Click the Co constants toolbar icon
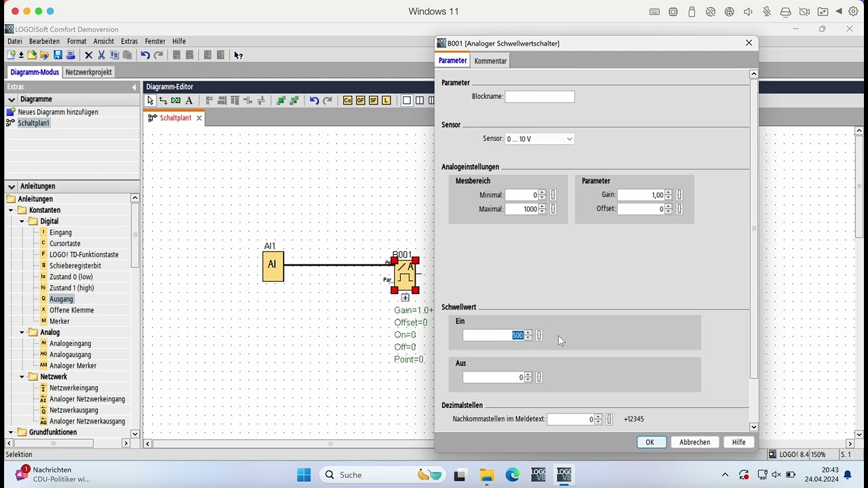This screenshot has width=868, height=488. tap(348, 100)
